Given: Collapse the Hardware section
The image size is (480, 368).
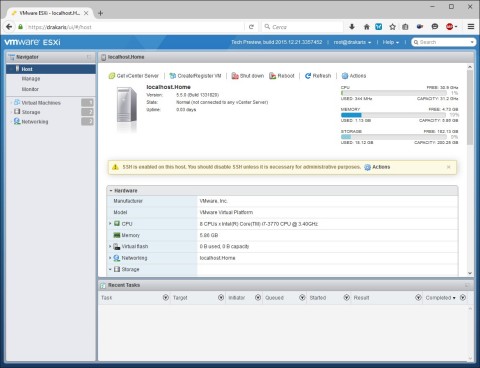Looking at the screenshot, I should click(111, 191).
